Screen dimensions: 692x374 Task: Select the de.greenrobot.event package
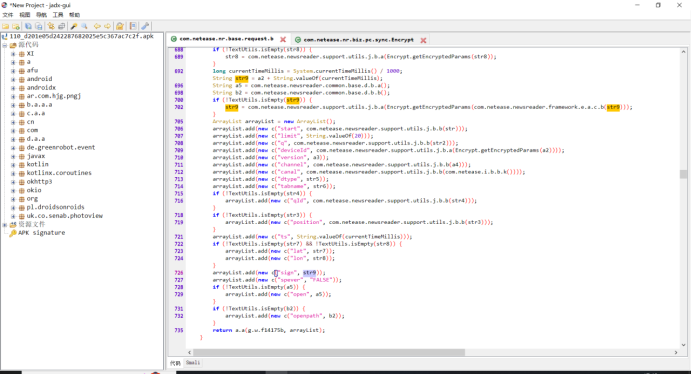click(x=60, y=147)
